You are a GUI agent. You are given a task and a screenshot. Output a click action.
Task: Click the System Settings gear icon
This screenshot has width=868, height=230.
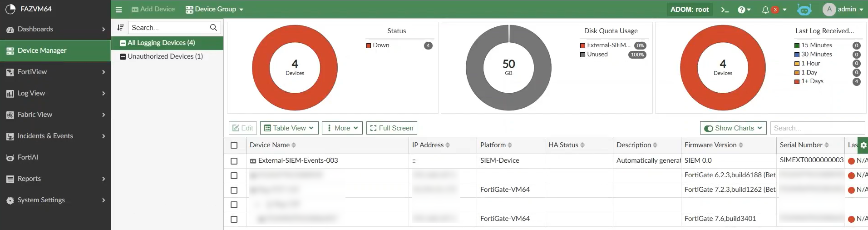(10, 200)
